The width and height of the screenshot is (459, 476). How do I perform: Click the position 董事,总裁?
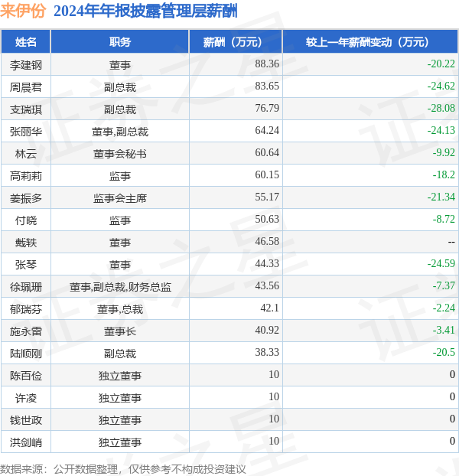[x=120, y=309]
